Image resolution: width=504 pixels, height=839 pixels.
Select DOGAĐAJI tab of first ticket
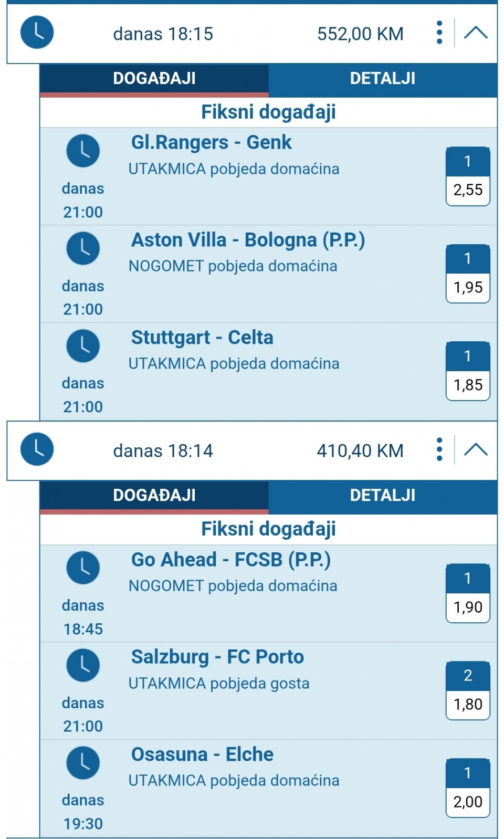tap(154, 79)
